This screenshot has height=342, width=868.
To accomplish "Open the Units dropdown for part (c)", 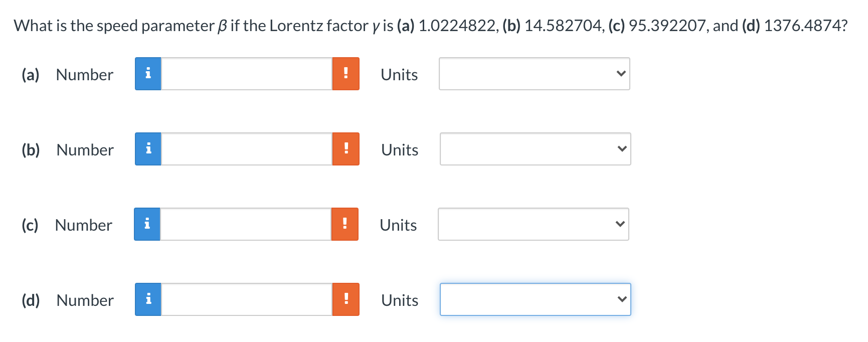I will pyautogui.click(x=533, y=224).
